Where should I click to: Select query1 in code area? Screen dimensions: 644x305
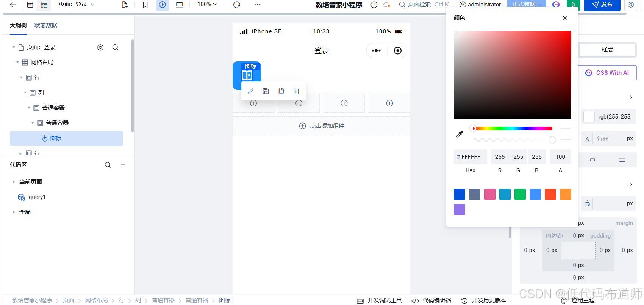pyautogui.click(x=37, y=197)
